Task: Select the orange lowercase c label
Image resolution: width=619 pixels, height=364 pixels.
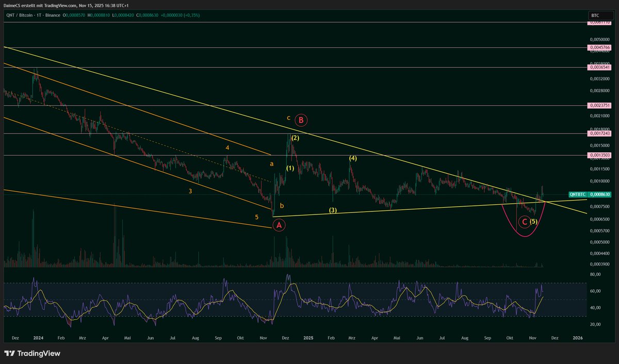Action: point(289,118)
